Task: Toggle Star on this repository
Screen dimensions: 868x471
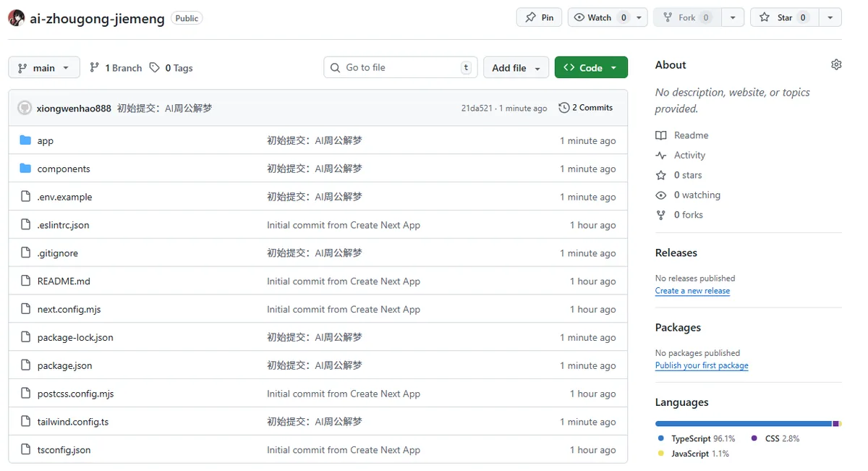Action: (784, 17)
